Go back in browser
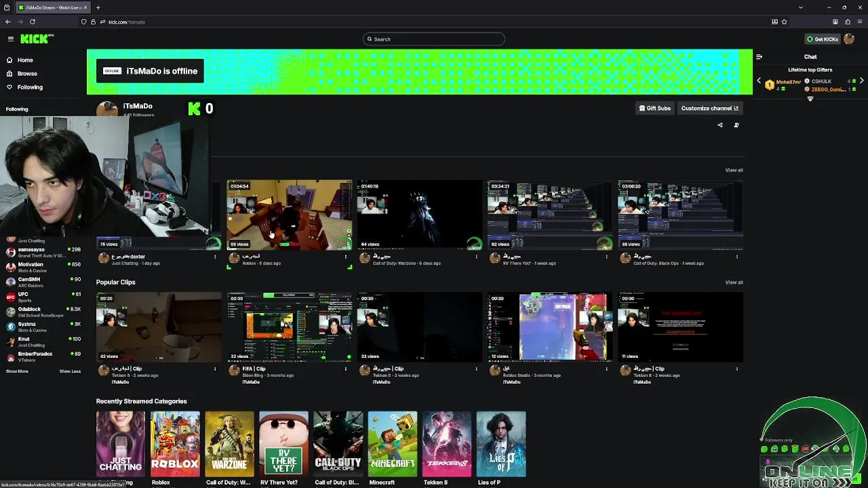 pos(7,22)
